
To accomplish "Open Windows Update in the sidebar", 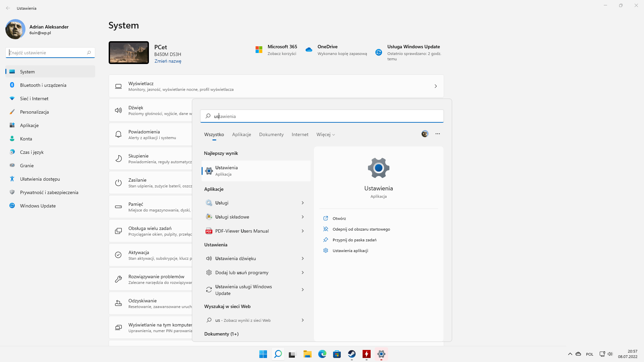I will [x=38, y=206].
